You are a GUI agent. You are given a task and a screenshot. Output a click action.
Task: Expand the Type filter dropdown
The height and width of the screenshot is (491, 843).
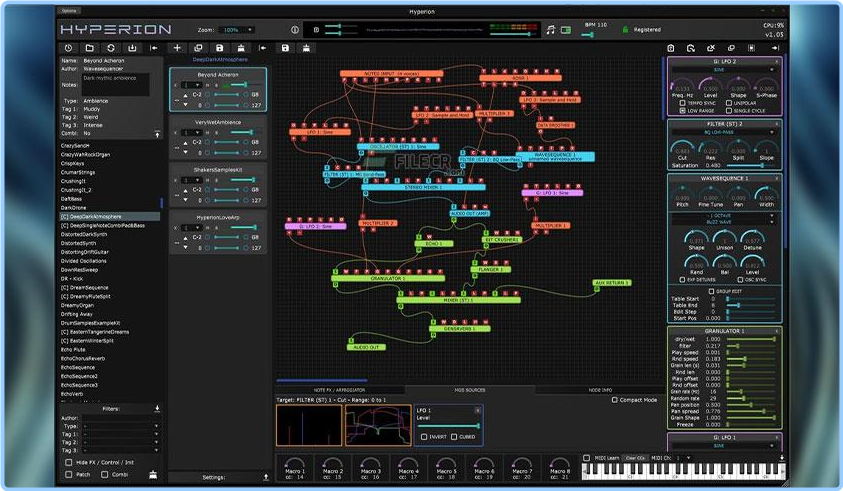(x=121, y=426)
